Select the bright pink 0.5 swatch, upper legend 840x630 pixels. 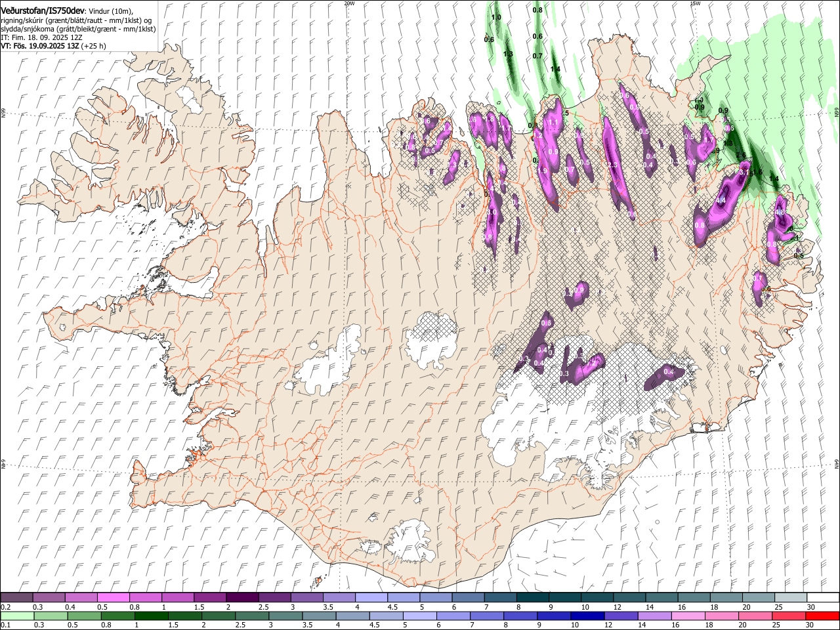[113, 598]
